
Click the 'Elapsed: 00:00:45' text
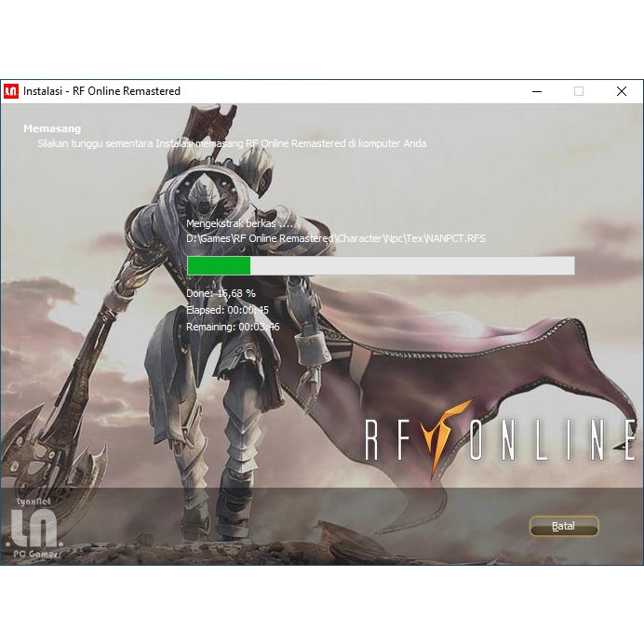(227, 310)
